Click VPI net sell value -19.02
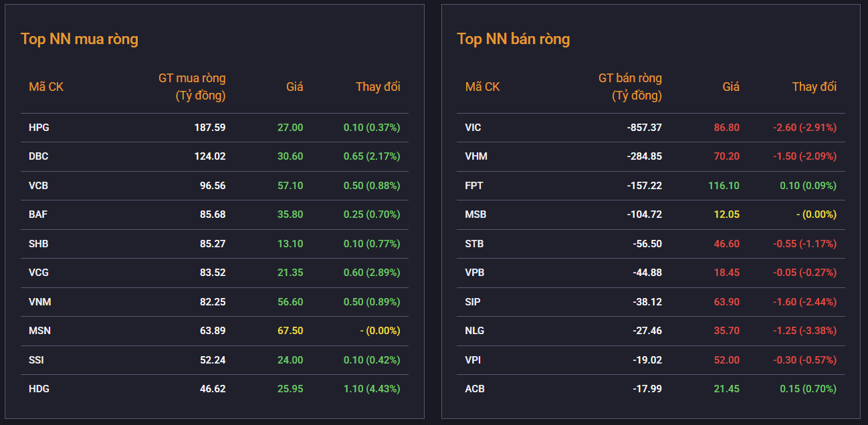 point(647,360)
